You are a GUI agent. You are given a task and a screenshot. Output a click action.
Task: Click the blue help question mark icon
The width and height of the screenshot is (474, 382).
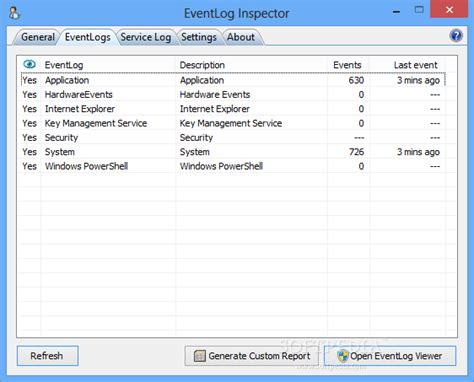click(456, 35)
